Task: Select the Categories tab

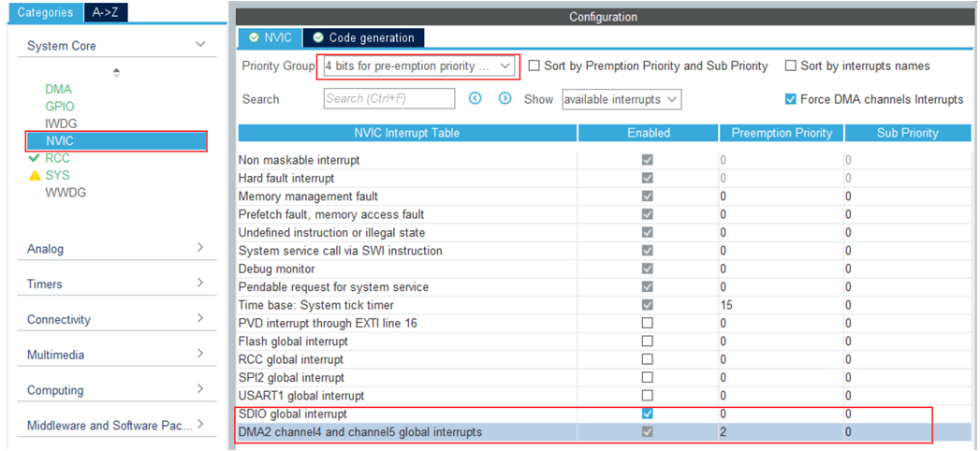Action: coord(45,12)
